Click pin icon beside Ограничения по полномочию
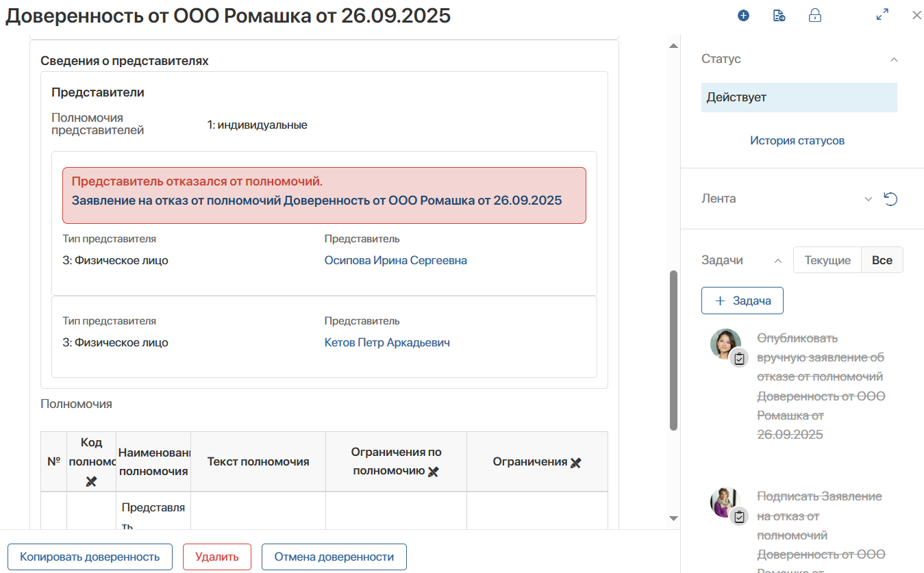 coord(433,471)
